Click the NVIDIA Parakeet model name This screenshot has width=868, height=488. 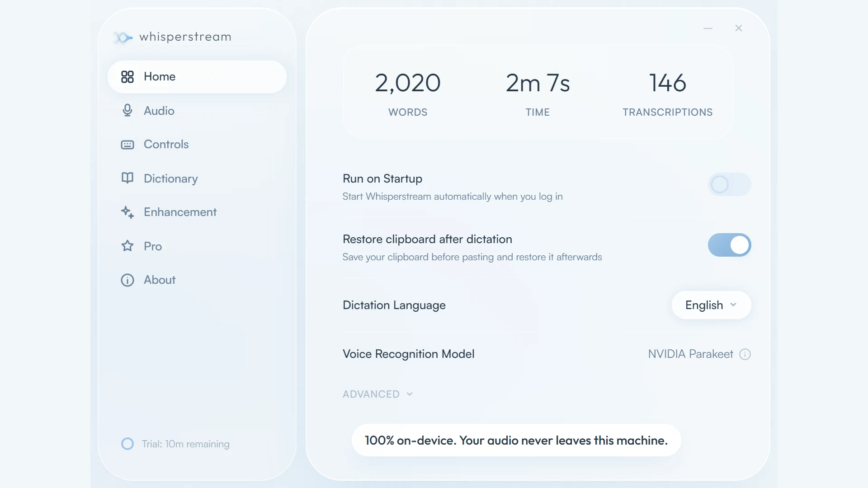[690, 354]
